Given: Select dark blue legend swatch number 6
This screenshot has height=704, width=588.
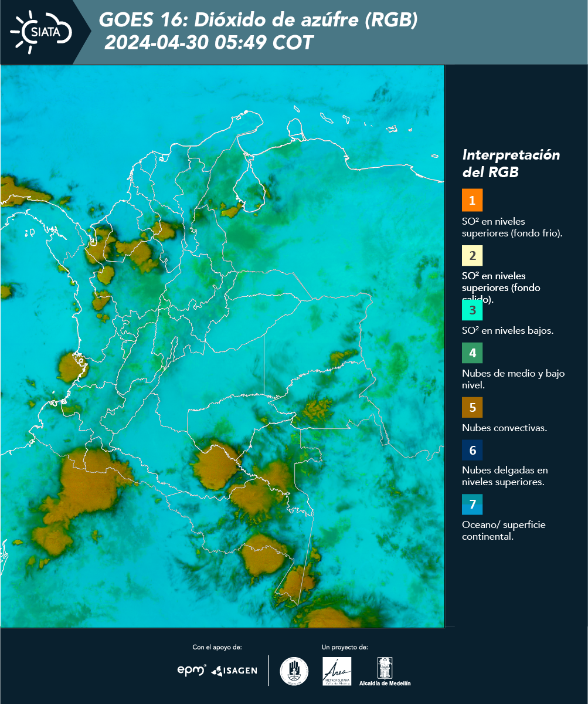Looking at the screenshot, I should pyautogui.click(x=472, y=451).
